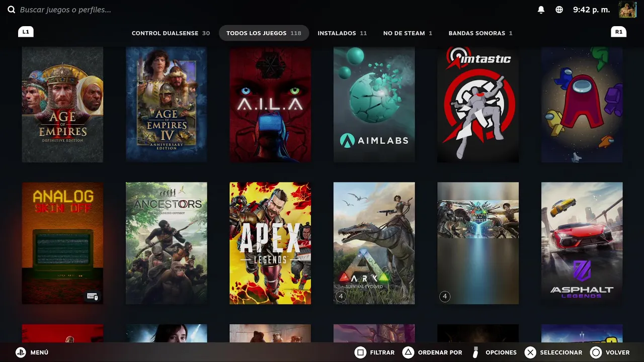Open the Menú label in footer
The width and height of the screenshot is (644, 362).
point(39,352)
